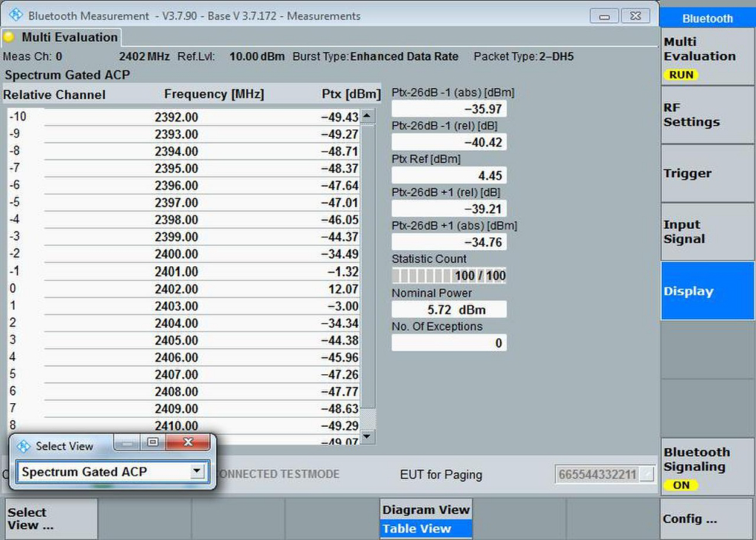
Task: Click the Nominal Power 5.72 dBm field
Action: 448,309
